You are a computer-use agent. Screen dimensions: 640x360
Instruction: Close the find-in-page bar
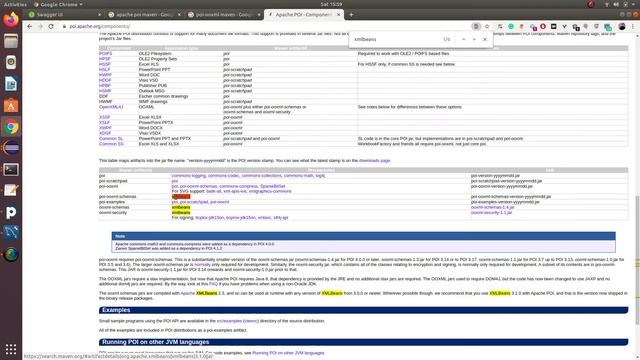pyautogui.click(x=485, y=39)
